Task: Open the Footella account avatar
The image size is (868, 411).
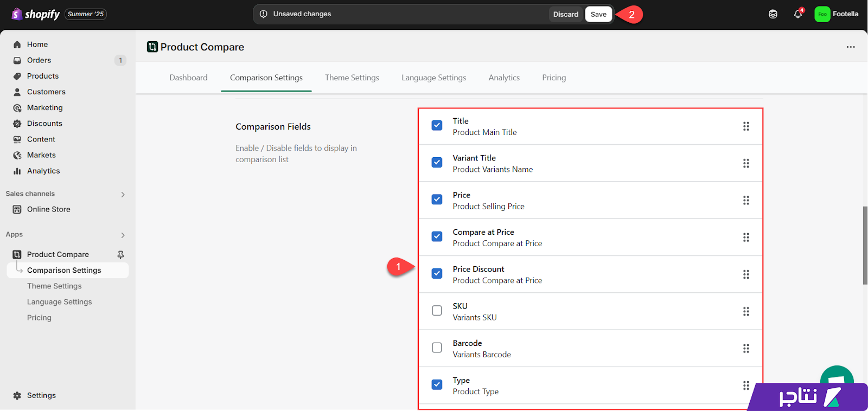Action: click(822, 14)
